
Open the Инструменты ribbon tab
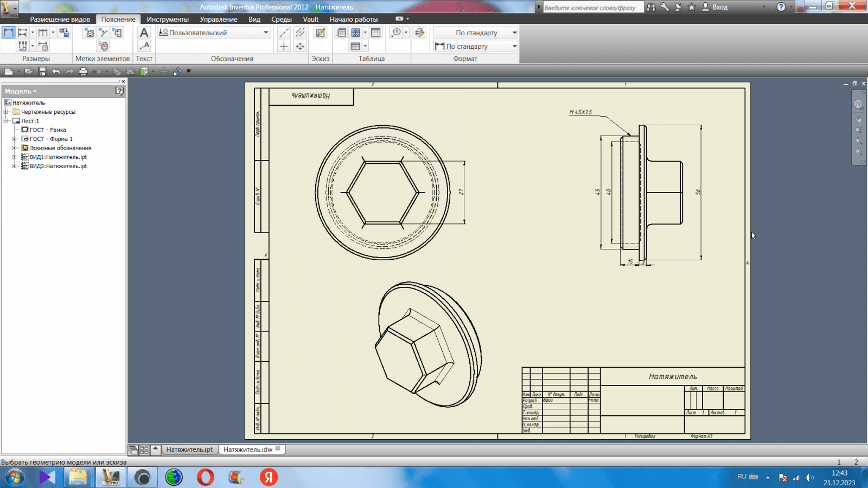[x=168, y=19]
